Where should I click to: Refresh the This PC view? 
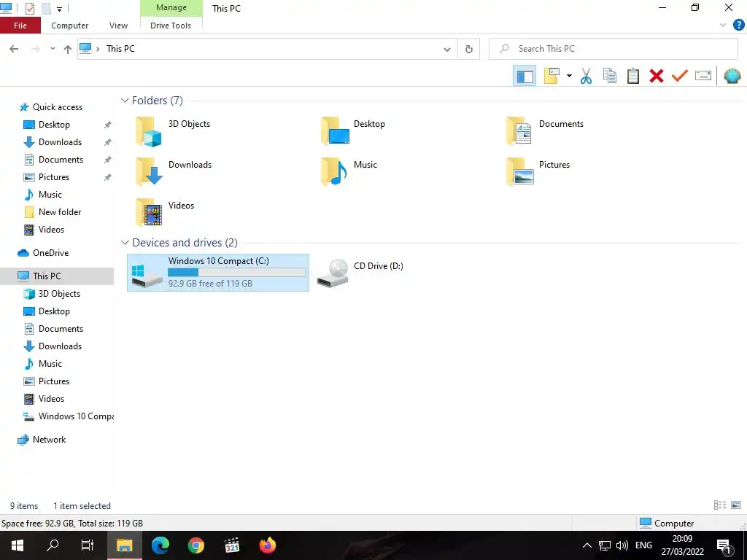[x=469, y=49]
